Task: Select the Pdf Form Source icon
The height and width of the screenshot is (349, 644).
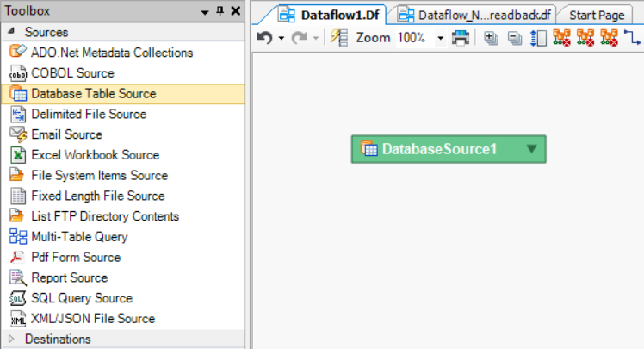Action: point(17,258)
